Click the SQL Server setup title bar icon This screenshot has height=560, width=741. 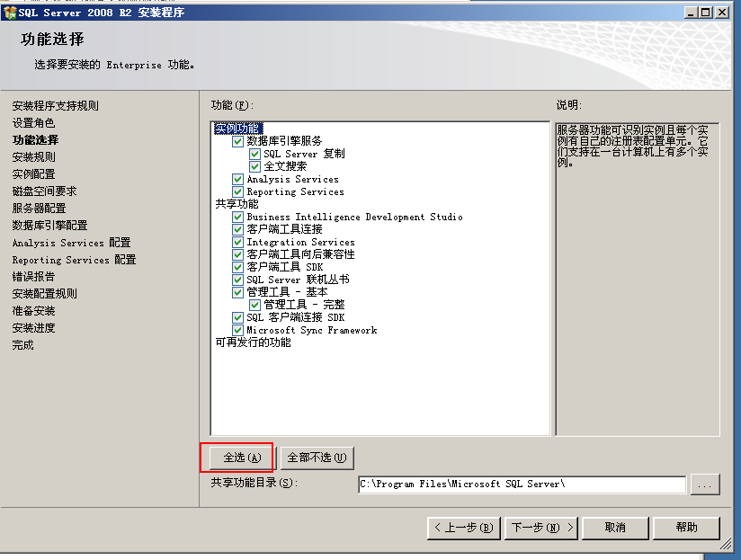point(10,13)
